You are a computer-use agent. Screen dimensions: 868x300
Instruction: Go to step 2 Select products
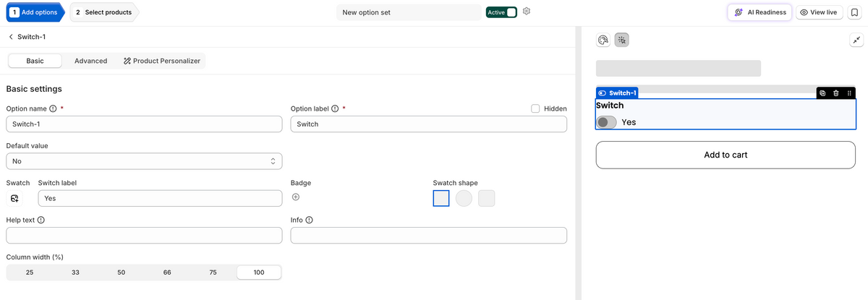(103, 12)
